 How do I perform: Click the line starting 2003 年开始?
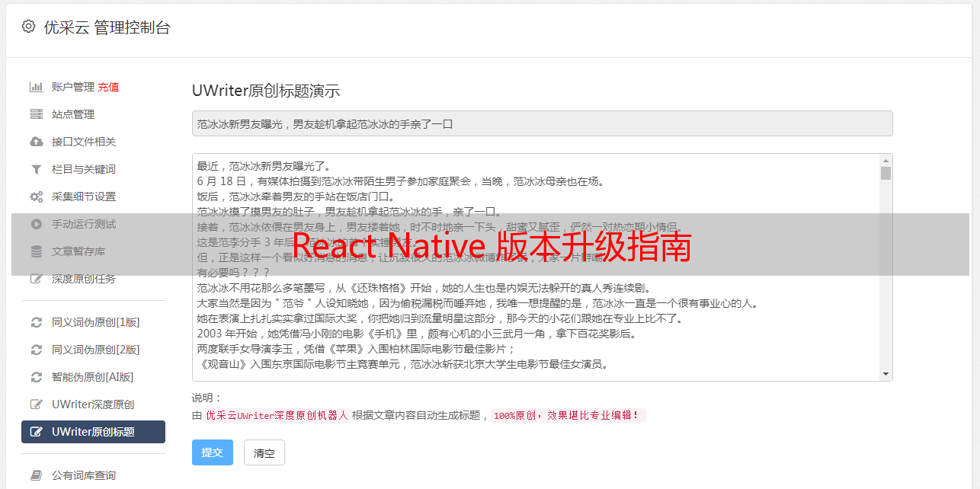[417, 334]
